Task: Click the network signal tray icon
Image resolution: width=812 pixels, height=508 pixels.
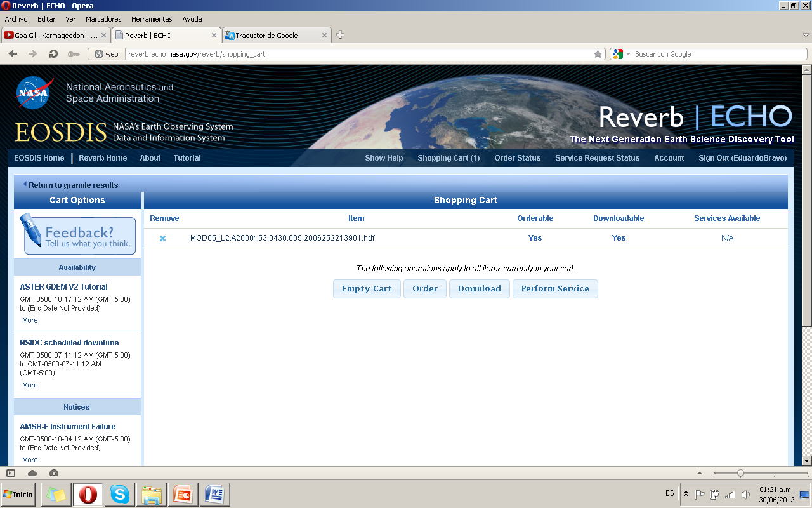Action: click(730, 494)
